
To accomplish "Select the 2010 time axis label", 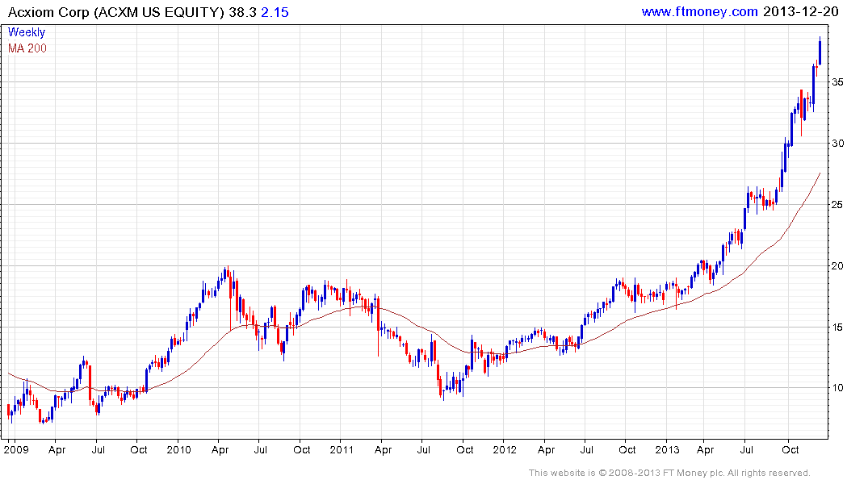I will (178, 449).
